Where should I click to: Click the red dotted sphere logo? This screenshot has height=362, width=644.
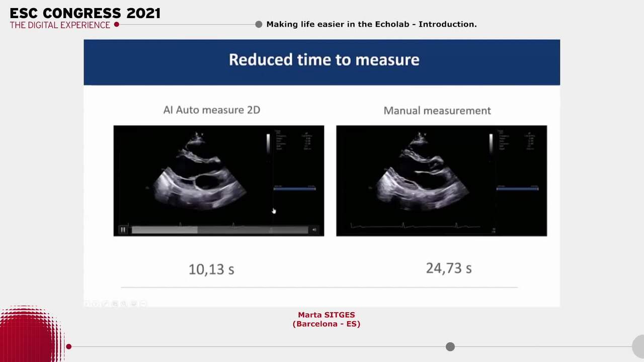coord(30,334)
